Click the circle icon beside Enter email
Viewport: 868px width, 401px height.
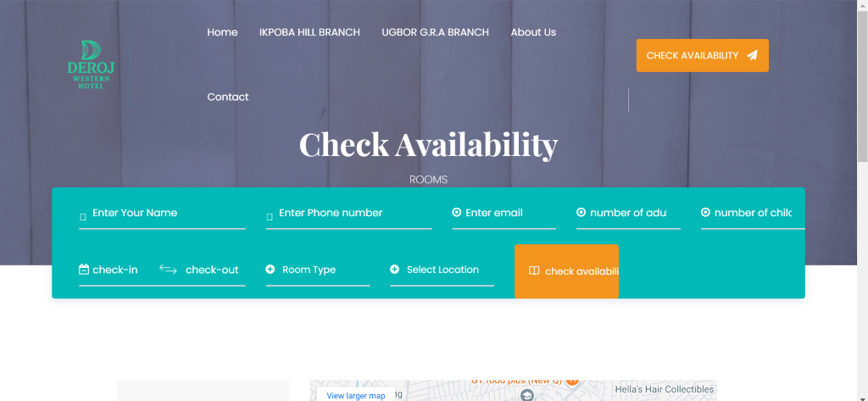(x=457, y=212)
